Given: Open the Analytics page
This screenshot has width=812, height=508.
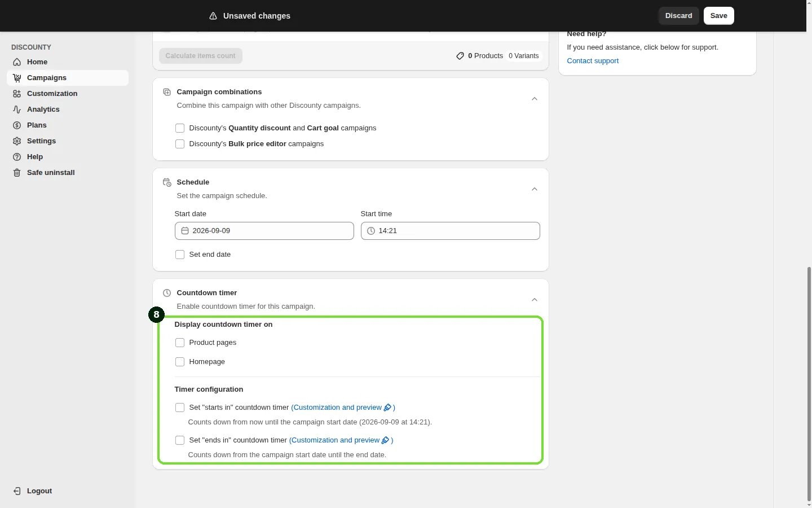Looking at the screenshot, I should pyautogui.click(x=68, y=110).
